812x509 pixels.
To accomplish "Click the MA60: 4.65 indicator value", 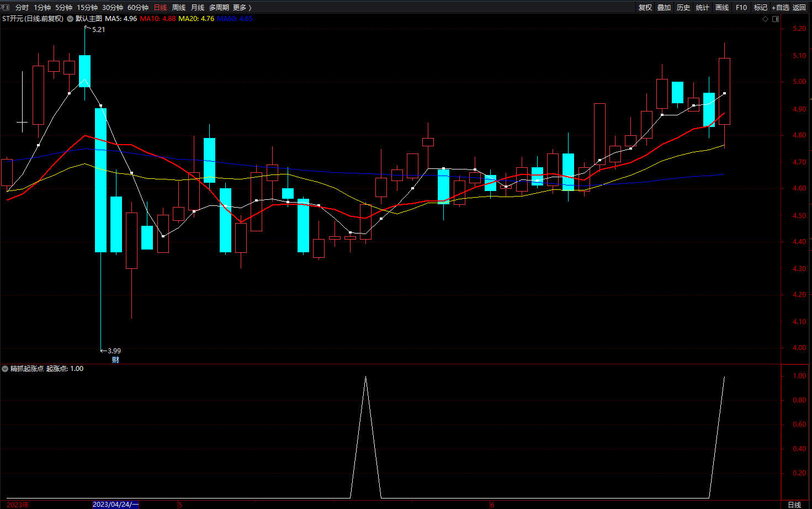I will [235, 19].
